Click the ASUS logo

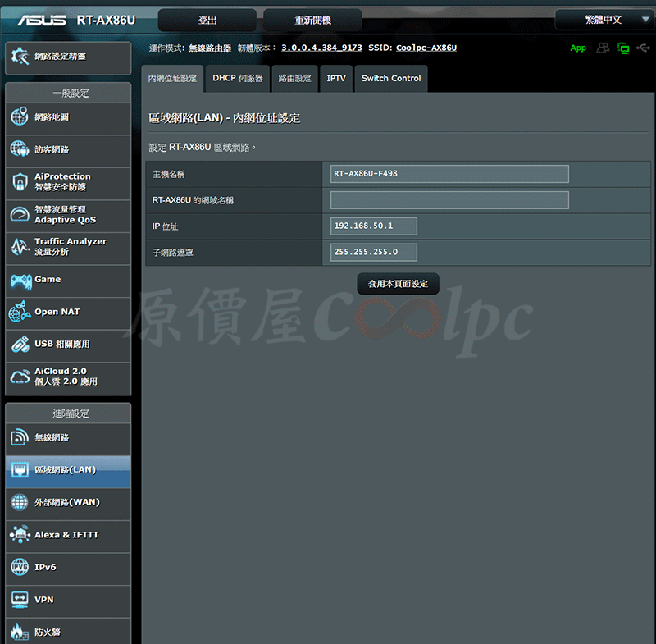[42, 20]
